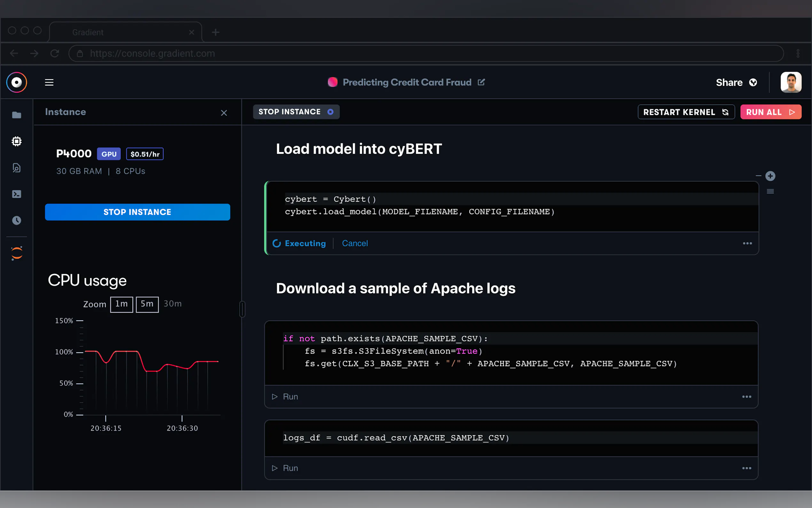Click the panel resize divider handle
This screenshot has width=812, height=508.
click(242, 309)
